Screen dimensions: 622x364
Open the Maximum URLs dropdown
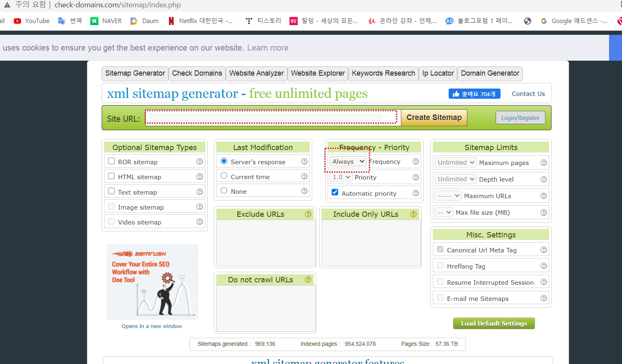click(448, 196)
